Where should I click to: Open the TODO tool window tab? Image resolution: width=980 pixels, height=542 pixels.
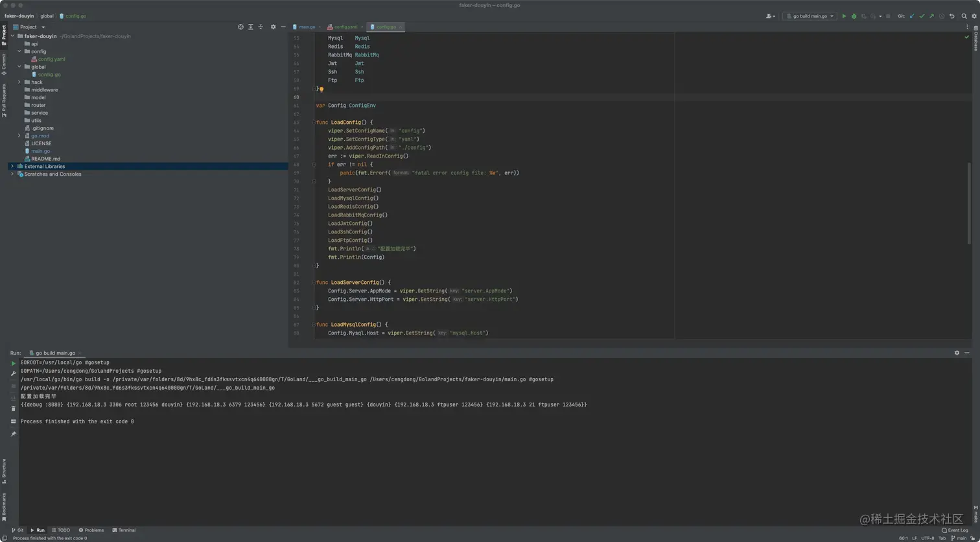(x=61, y=530)
